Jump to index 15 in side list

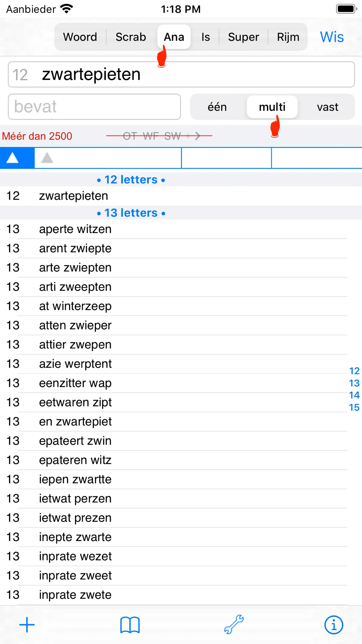354,407
